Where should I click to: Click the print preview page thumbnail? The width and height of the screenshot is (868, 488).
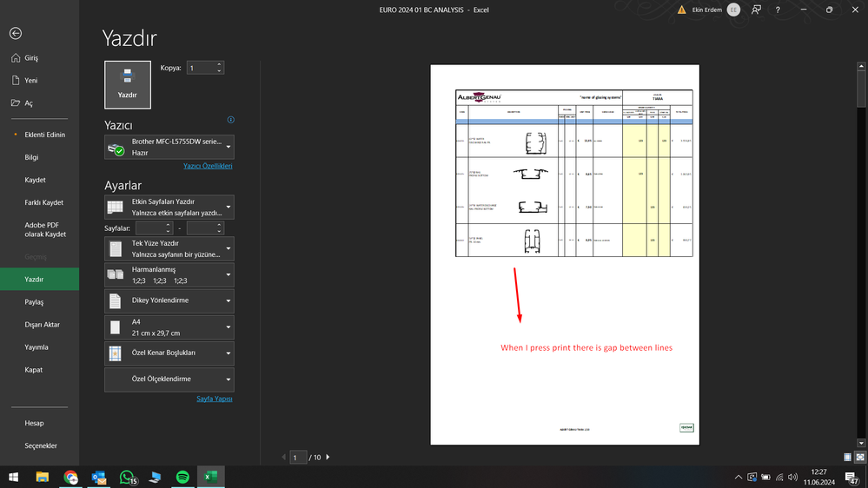(x=565, y=254)
